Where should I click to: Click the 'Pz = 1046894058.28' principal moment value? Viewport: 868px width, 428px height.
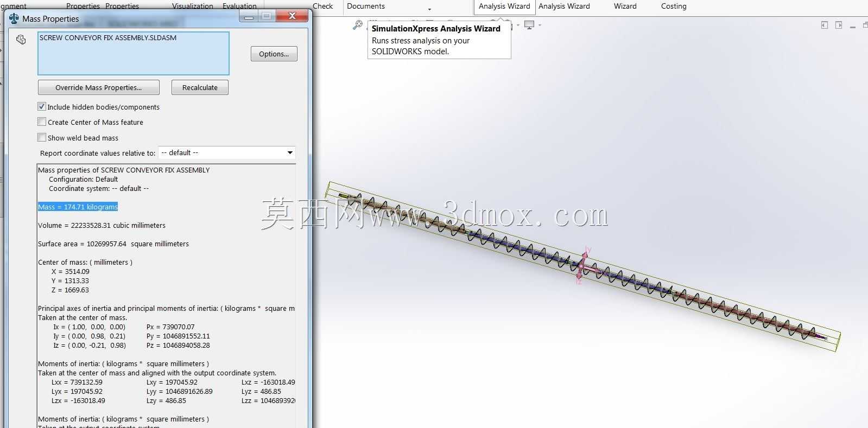(x=178, y=345)
